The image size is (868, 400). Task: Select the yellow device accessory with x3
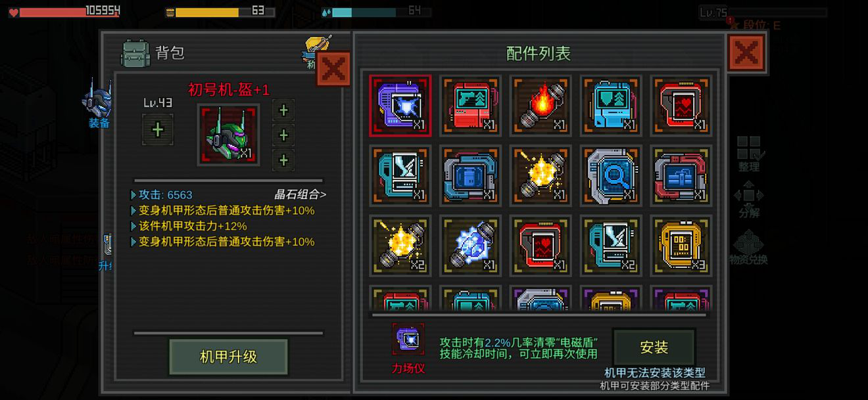pyautogui.click(x=681, y=245)
